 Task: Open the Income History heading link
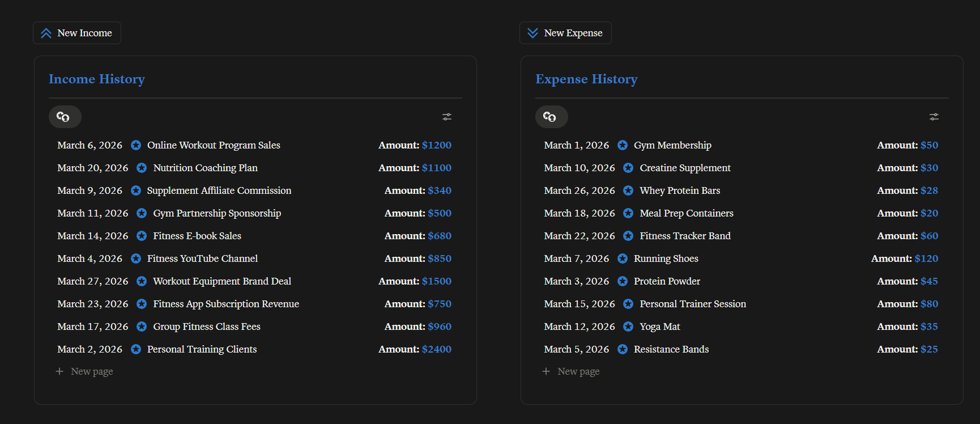(97, 79)
